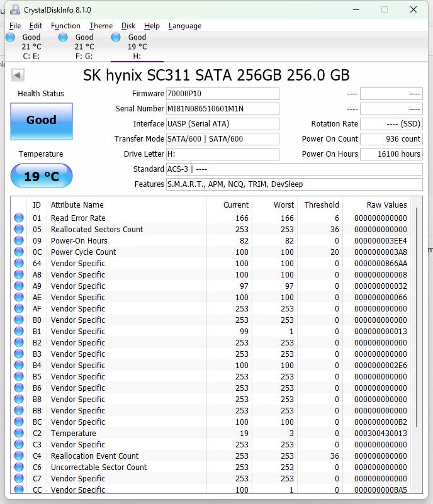Open the File menu
The width and height of the screenshot is (433, 504).
click(15, 26)
